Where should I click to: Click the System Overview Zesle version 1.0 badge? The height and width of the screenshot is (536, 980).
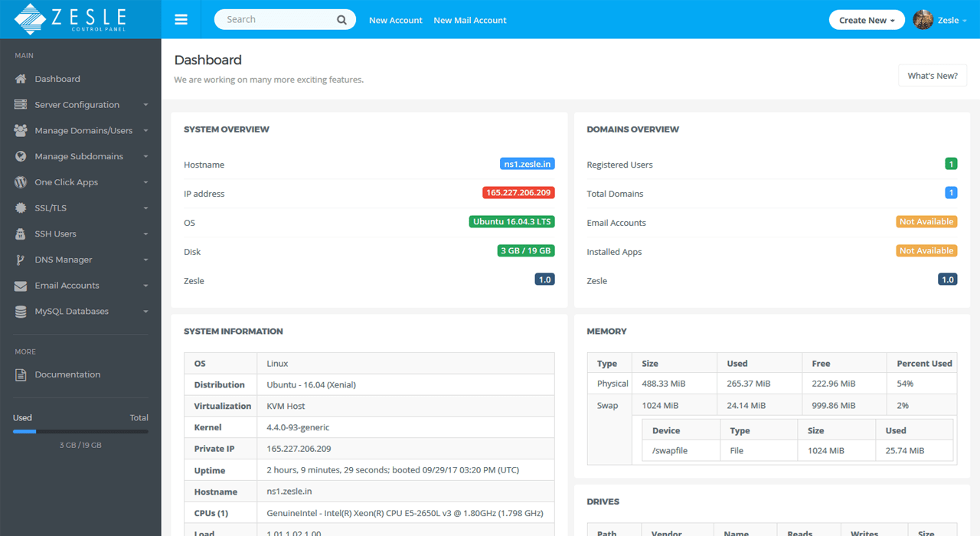coord(544,280)
